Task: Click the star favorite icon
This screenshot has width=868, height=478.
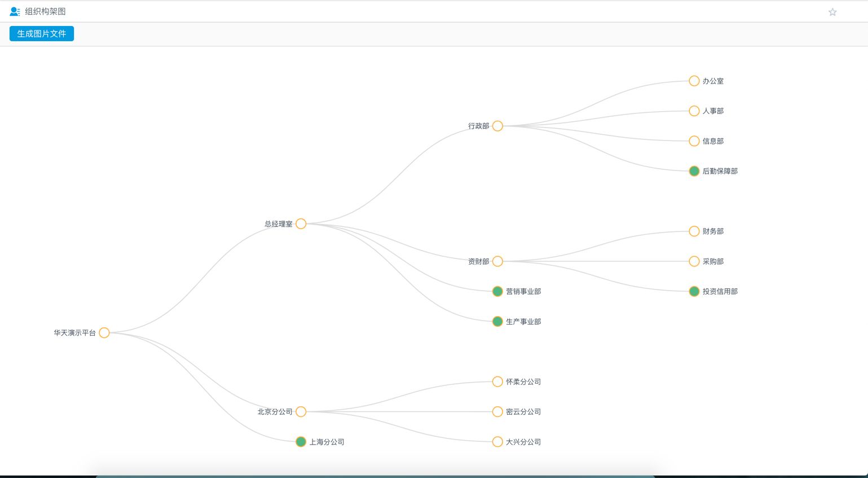Action: [x=832, y=12]
